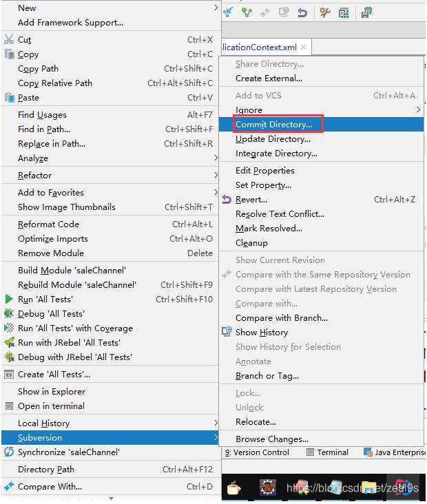427x504 pixels.
Task: Open Project Structure from the toolbar icon
Action: pyautogui.click(x=342, y=12)
